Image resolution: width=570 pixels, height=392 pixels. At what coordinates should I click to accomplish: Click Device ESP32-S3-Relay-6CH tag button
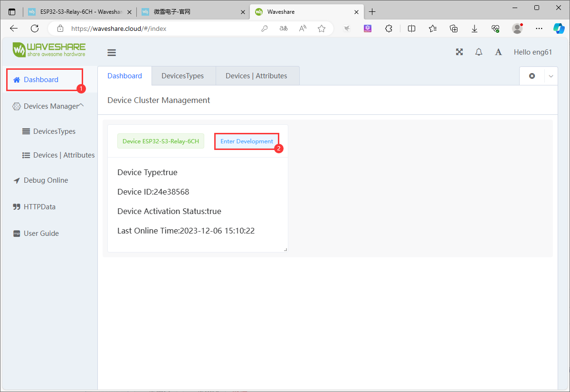tap(161, 141)
